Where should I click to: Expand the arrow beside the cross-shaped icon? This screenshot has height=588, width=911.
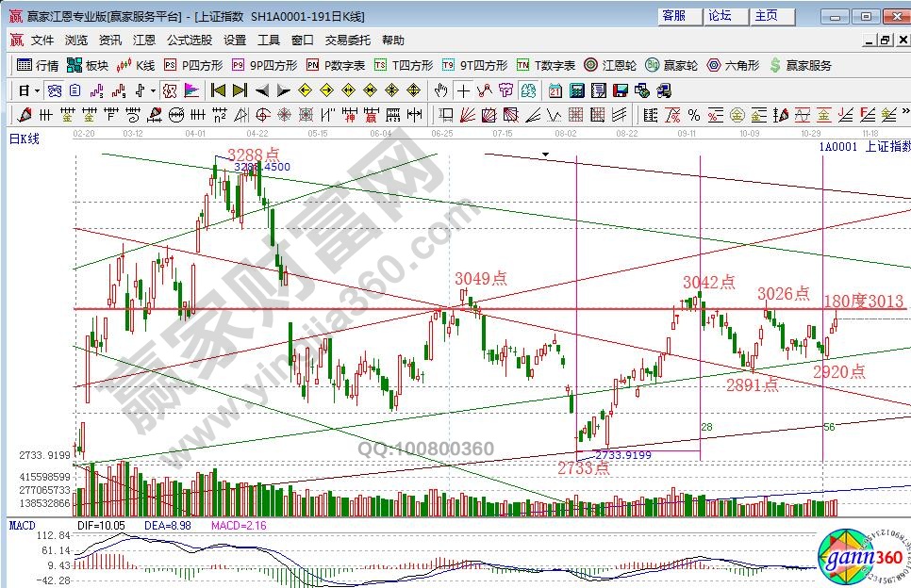(153, 90)
